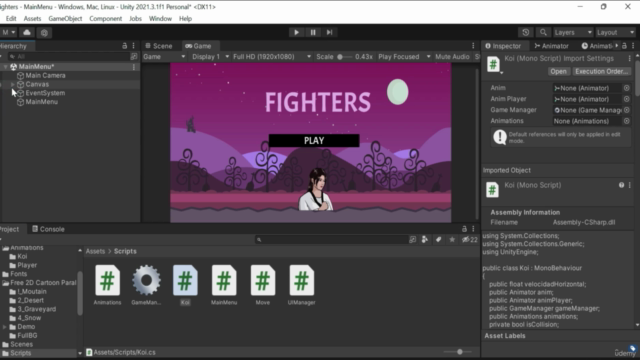
Task: Open the Koi imported object help icon
Action: tap(621, 185)
